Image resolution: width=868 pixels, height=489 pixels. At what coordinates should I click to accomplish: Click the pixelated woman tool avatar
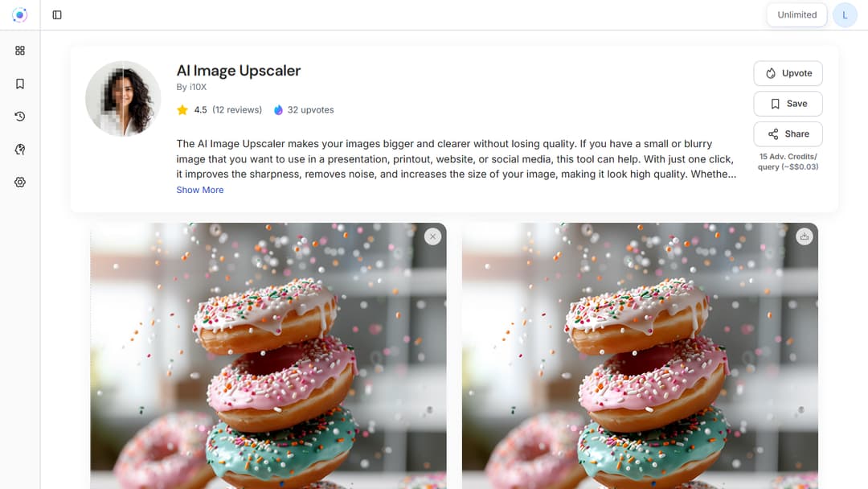pyautogui.click(x=123, y=99)
